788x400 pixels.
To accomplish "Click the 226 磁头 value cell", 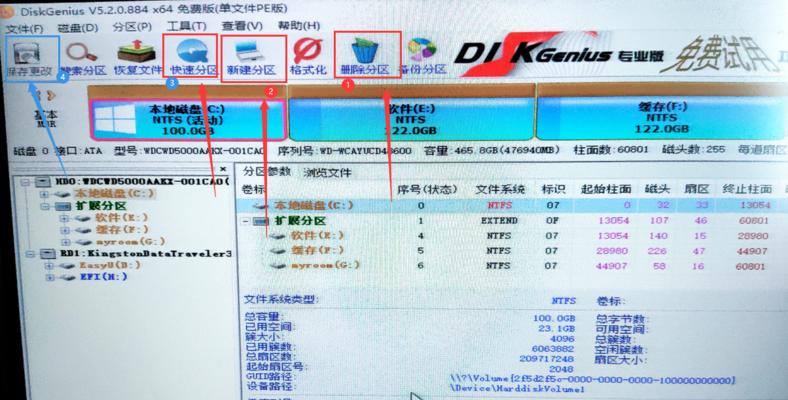I will 658,251.
